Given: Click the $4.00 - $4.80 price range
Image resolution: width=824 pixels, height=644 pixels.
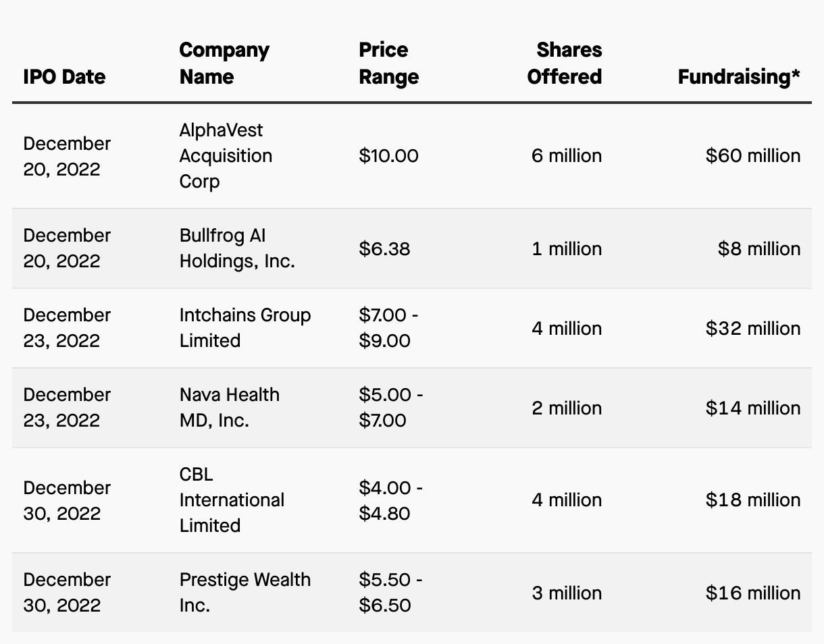Looking at the screenshot, I should tap(390, 500).
